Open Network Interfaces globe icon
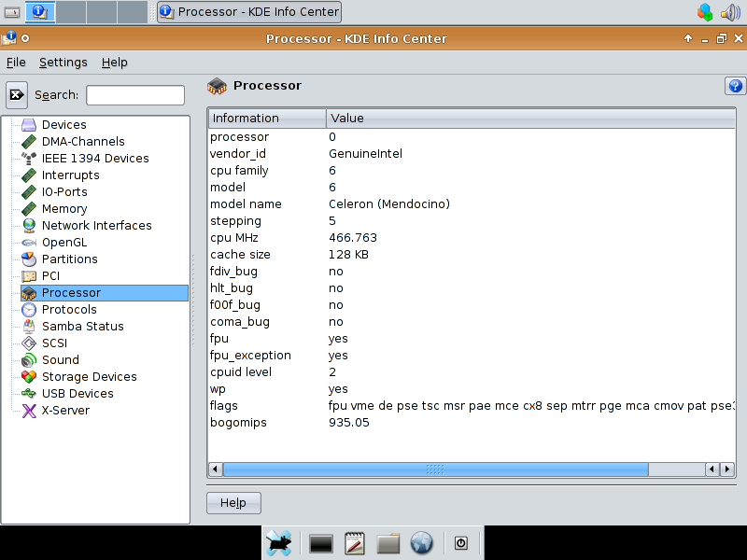The image size is (747, 560). (x=29, y=225)
